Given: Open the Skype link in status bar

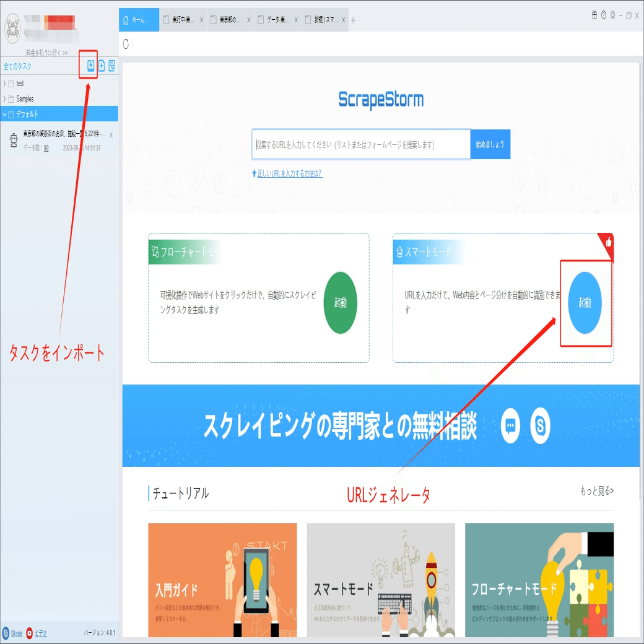Looking at the screenshot, I should click(x=17, y=633).
